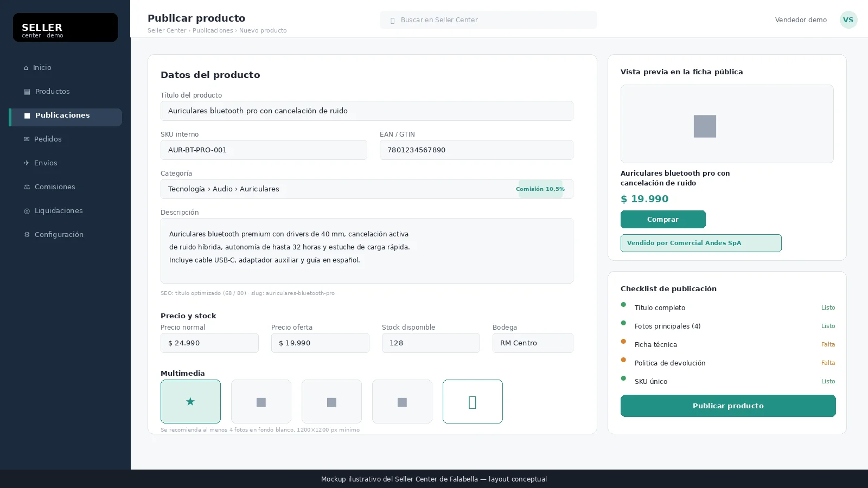The width and height of the screenshot is (868, 488).
Task: Click the Pedidos envelope icon
Action: pos(27,139)
